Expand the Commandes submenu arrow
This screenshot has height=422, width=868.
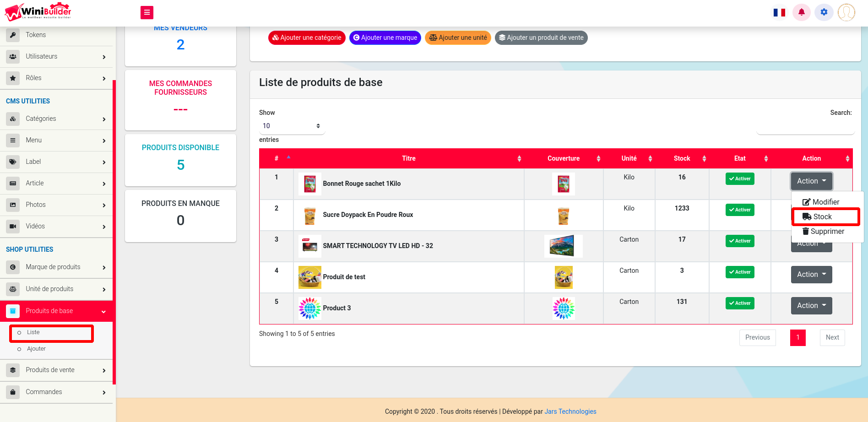(104, 392)
